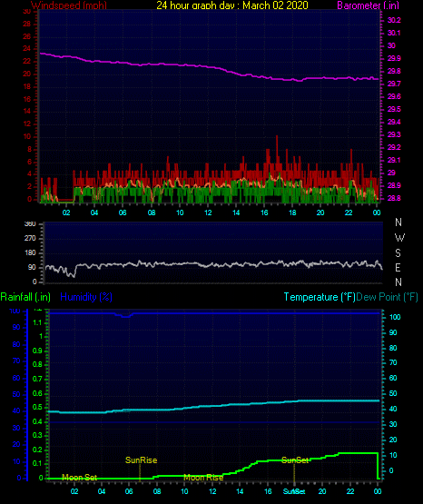Click the Dew Point (°F) legend label
This screenshot has height=504, width=423.
388,297
